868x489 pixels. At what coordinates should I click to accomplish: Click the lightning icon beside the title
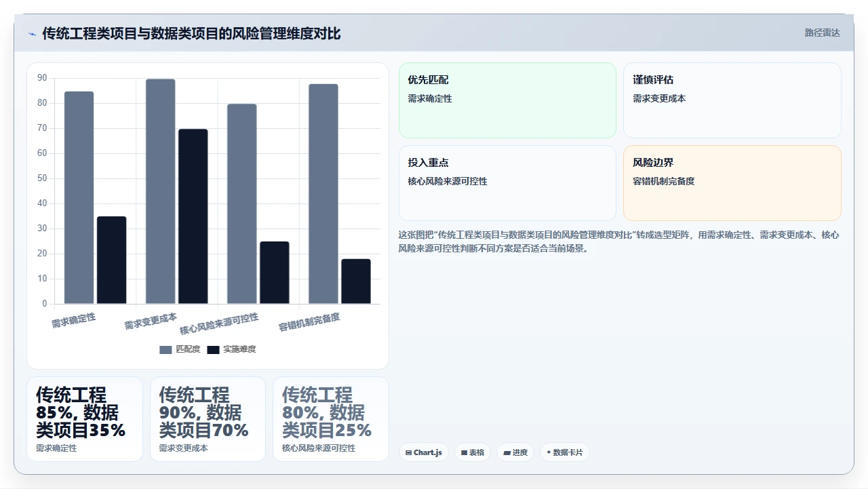point(32,34)
